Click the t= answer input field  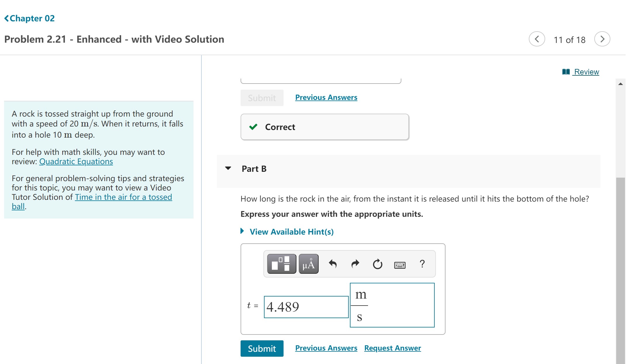pyautogui.click(x=304, y=306)
